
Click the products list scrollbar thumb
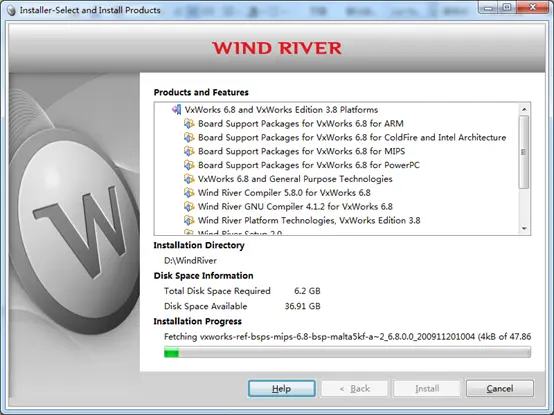(524, 152)
